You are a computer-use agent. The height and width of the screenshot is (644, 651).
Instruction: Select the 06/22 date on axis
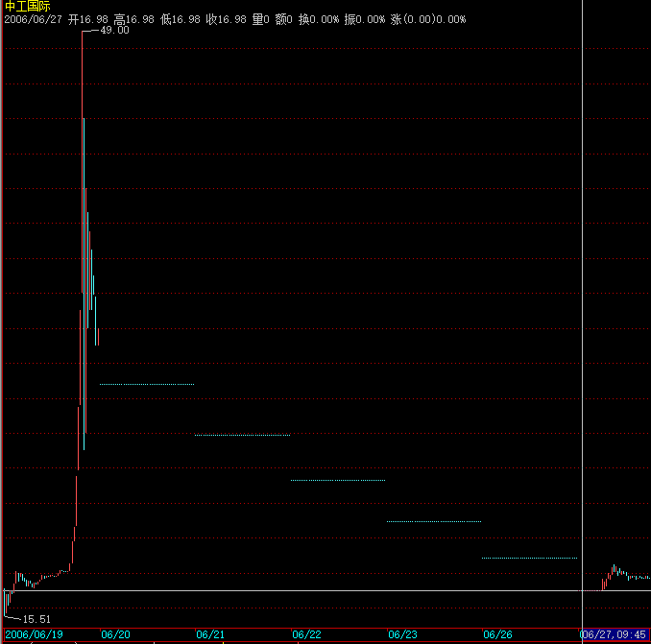tap(306, 634)
